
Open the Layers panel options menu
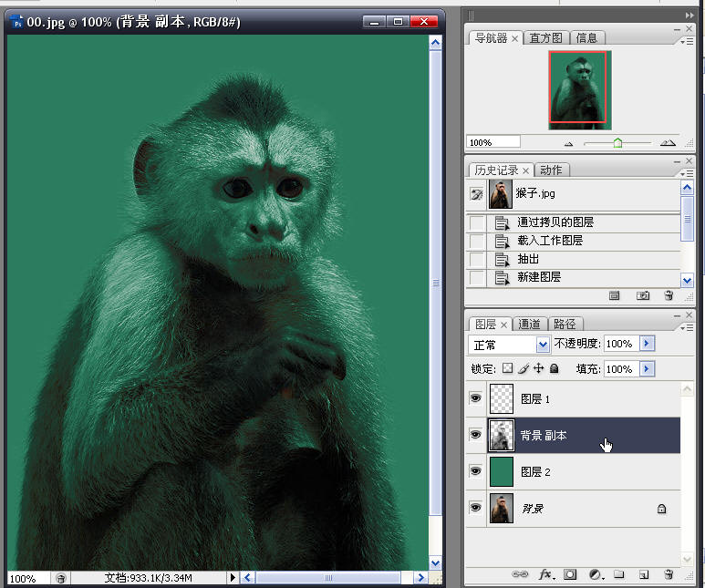coord(687,328)
